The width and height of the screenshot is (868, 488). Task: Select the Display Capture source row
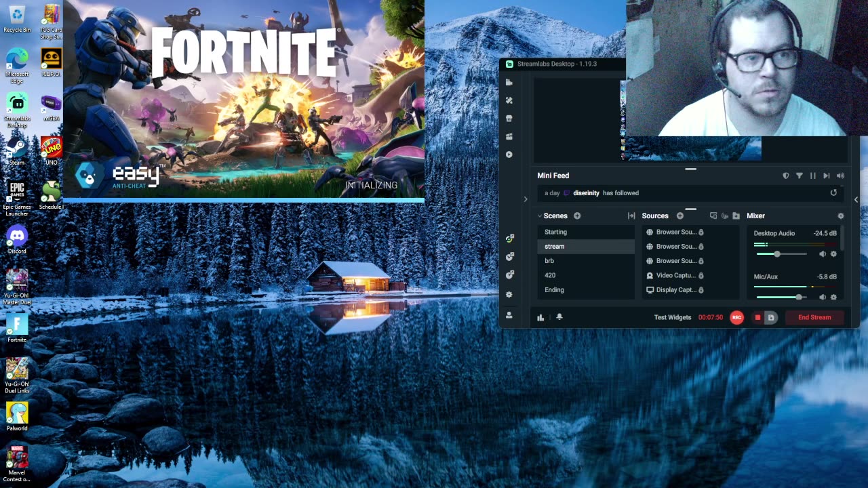[690, 290]
